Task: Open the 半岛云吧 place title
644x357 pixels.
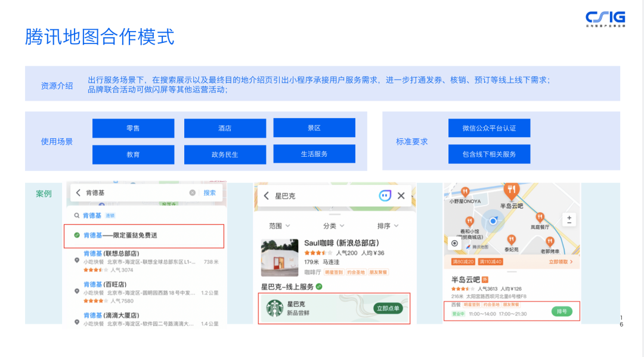Action: (465, 280)
